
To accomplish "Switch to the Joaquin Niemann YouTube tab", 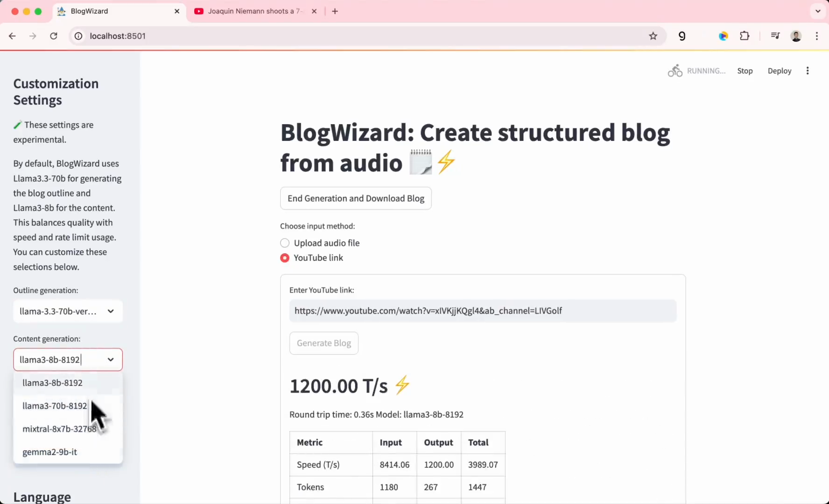I will pos(255,11).
